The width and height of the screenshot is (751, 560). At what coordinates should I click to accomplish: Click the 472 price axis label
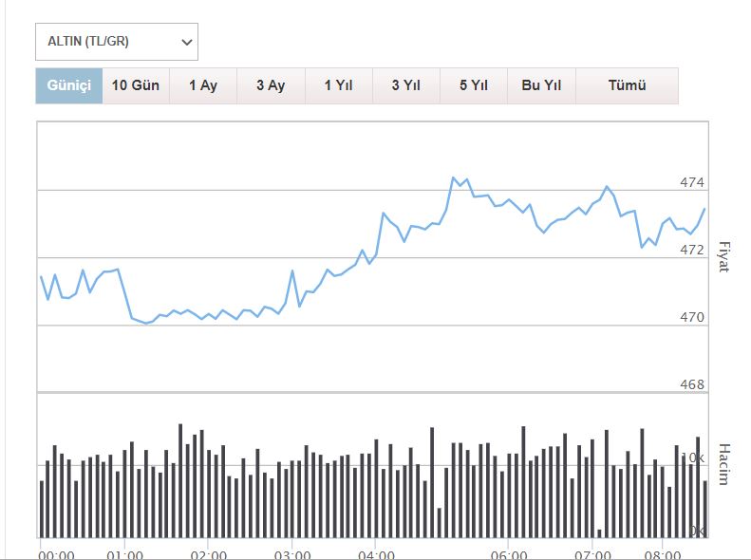[x=692, y=250]
